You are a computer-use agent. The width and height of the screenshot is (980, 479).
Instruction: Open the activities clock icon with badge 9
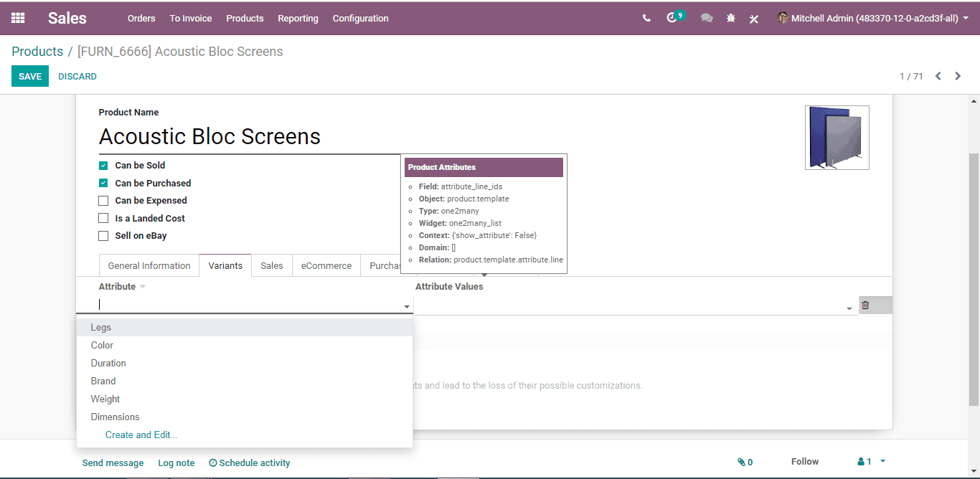pos(674,17)
